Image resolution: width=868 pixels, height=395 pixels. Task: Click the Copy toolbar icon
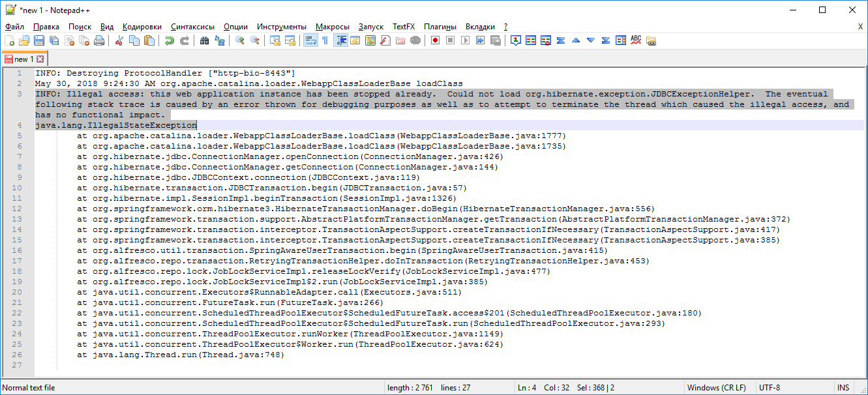click(x=134, y=40)
